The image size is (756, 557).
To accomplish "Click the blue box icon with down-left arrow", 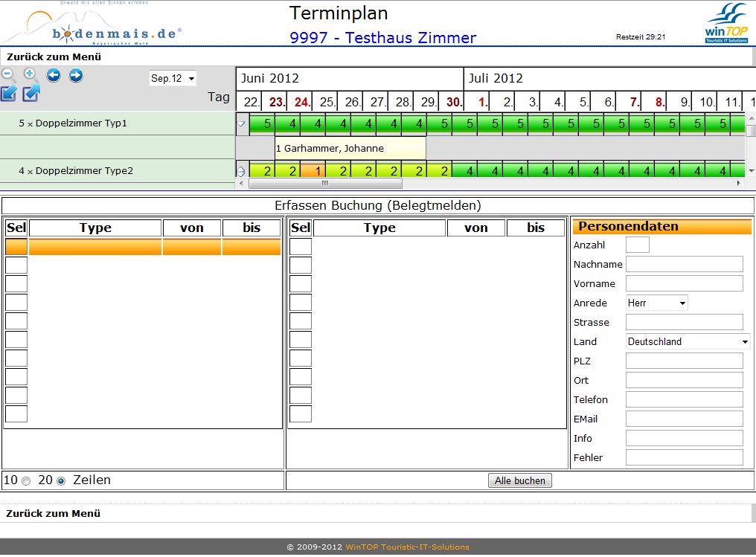I will point(9,94).
